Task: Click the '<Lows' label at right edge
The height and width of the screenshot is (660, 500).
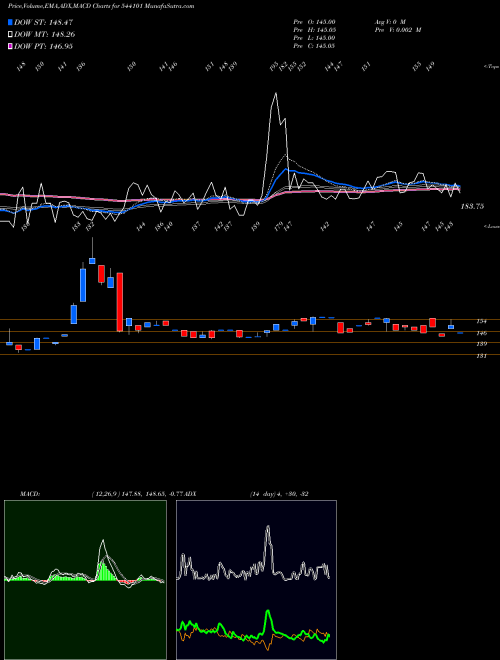Action: [491, 226]
